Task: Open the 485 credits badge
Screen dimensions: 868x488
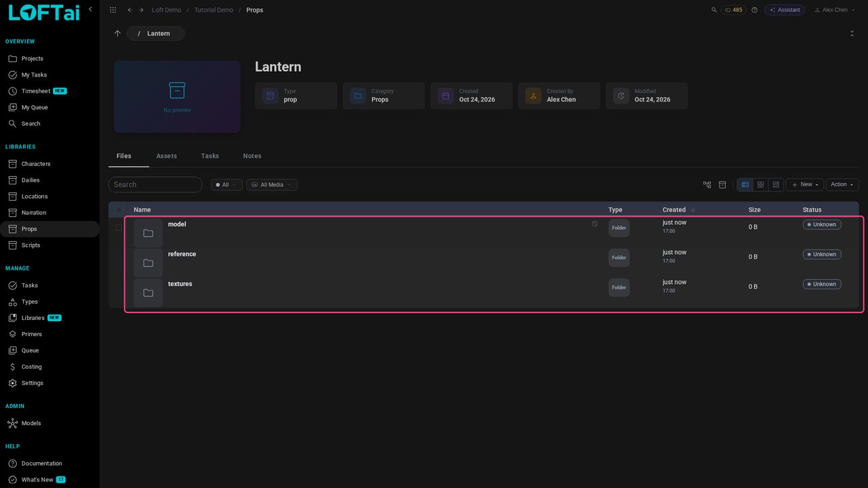Action: [733, 10]
